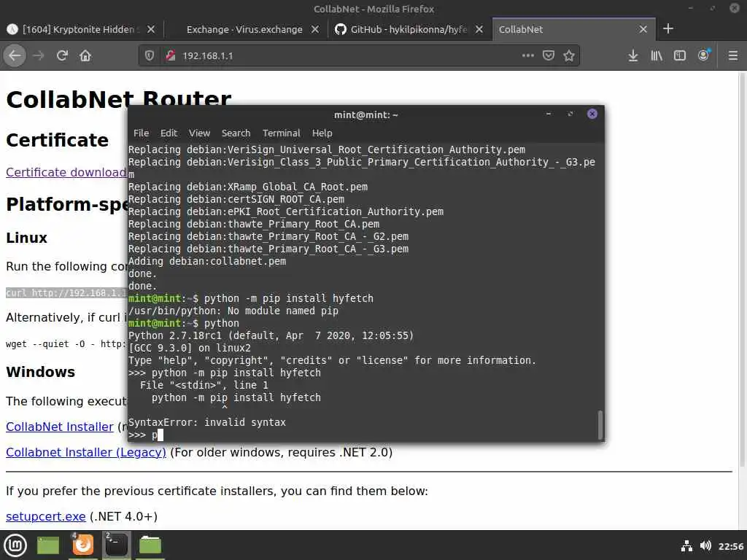
Task: Switch to terminal taskbar button
Action: [116, 545]
